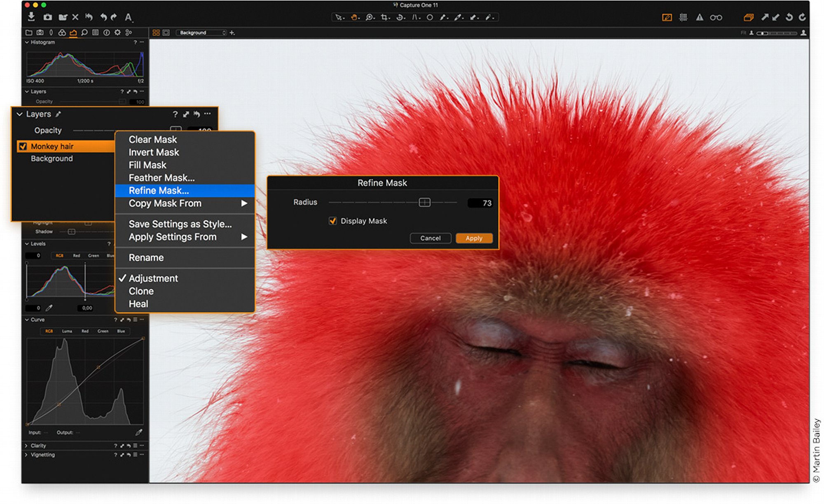Uncheck the Monkey hair layer checkbox
This screenshot has height=504, width=824.
pos(23,146)
